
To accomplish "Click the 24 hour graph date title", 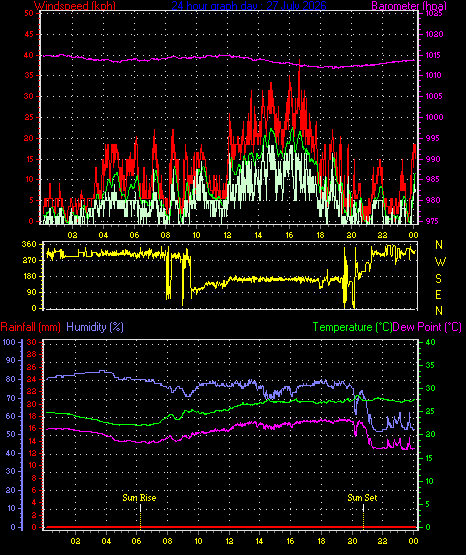I will 249,6.
